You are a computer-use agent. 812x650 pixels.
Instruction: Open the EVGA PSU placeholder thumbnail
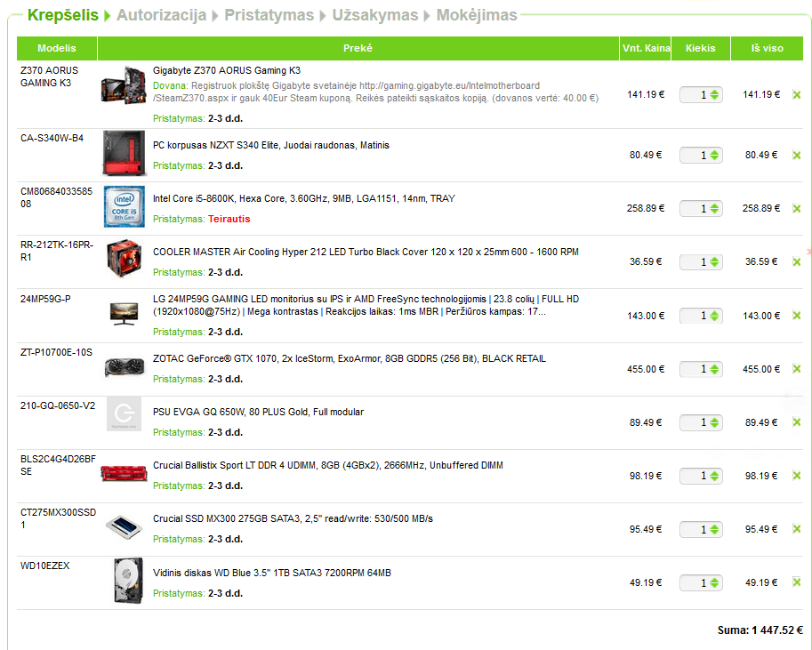pos(124,413)
